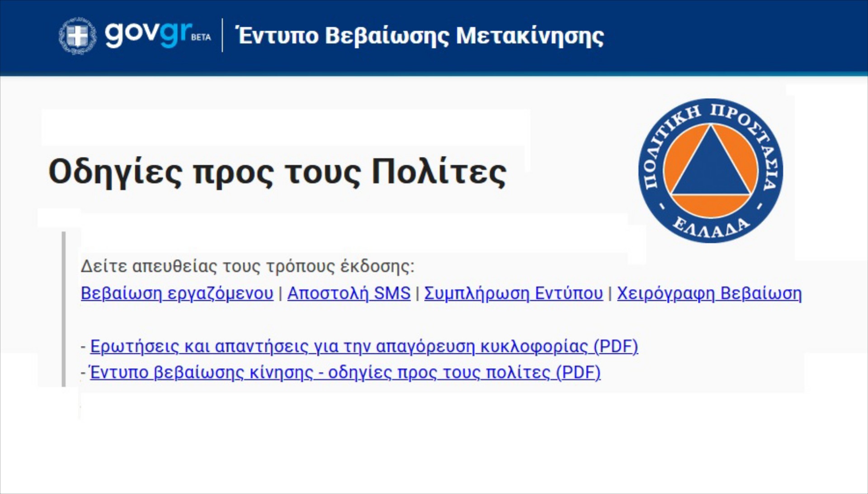Click the BETA label beside gov.gr
The image size is (868, 494).
pyautogui.click(x=201, y=38)
